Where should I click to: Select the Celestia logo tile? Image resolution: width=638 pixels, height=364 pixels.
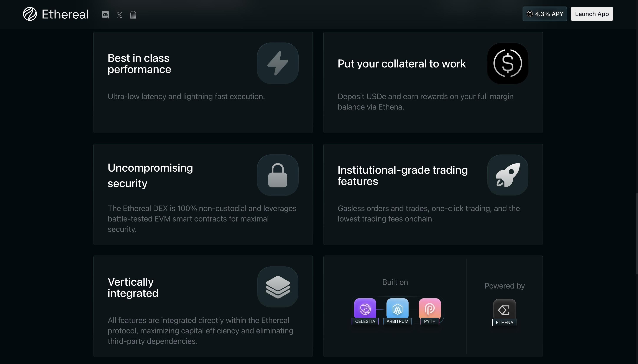[365, 309]
